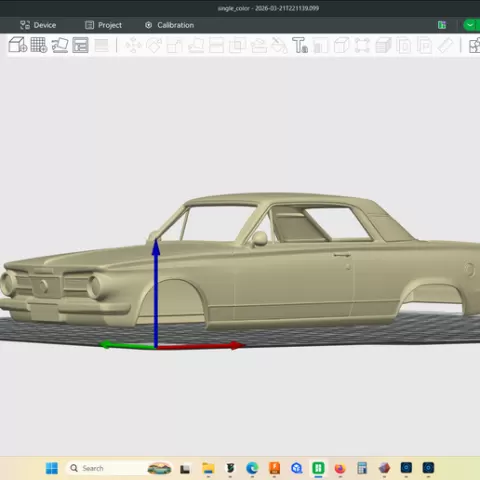The height and width of the screenshot is (480, 480).
Task: Open the Calculator from the taskbar
Action: [x=362, y=468]
